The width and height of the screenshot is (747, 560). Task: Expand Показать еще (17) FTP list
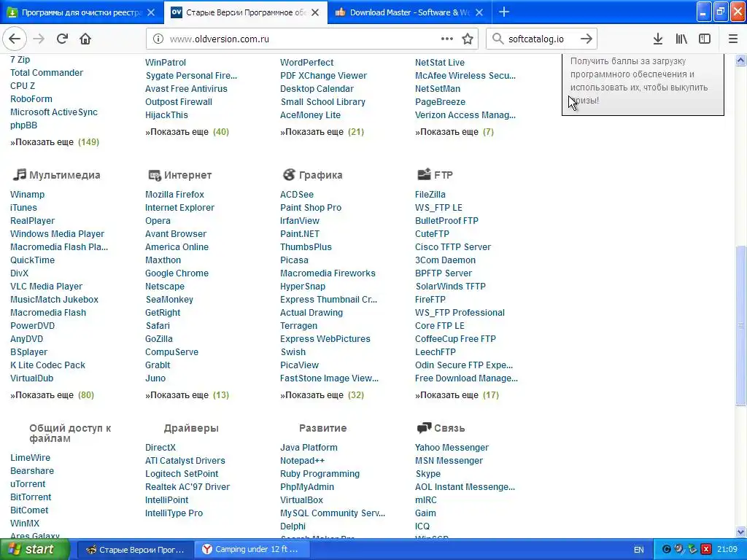tap(457, 395)
